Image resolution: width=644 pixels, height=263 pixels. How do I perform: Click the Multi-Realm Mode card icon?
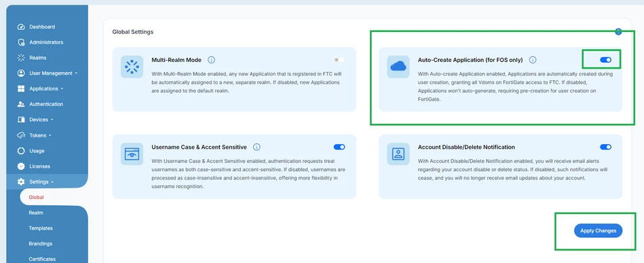pos(132,67)
